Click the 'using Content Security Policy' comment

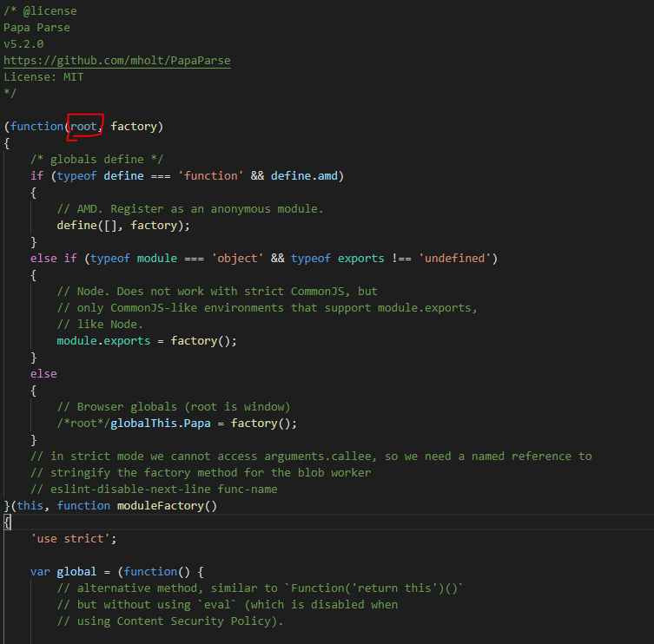pos(170,621)
